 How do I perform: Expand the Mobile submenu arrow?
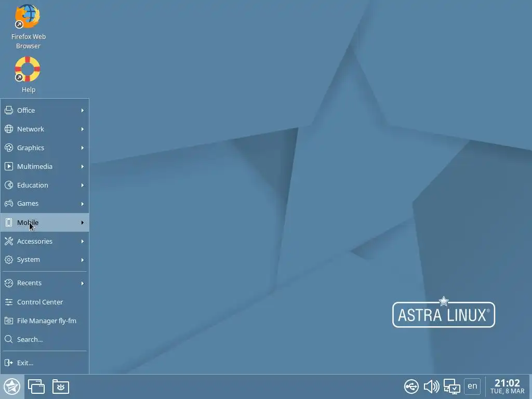point(83,222)
